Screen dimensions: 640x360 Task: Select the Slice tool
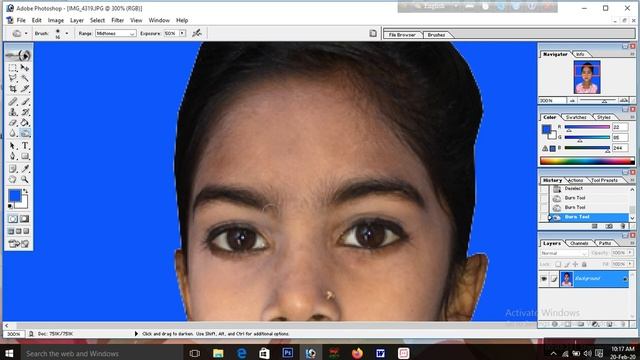pyautogui.click(x=25, y=88)
